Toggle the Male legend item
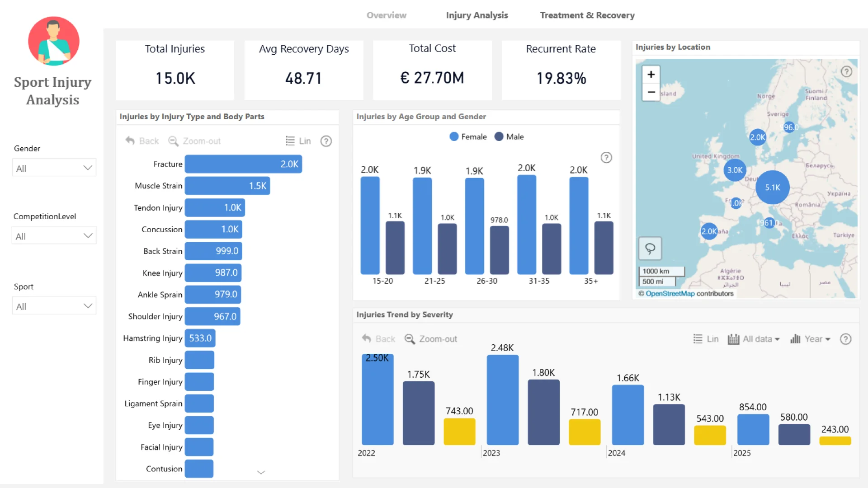 pos(509,136)
